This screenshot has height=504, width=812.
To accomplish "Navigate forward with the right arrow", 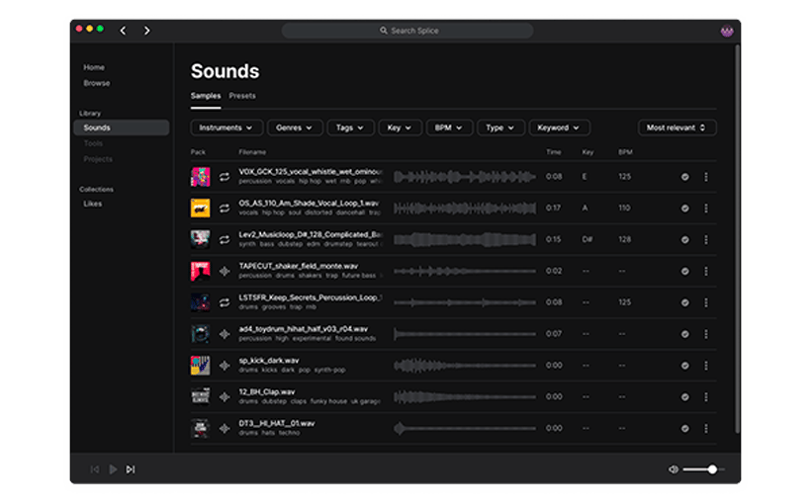I will [x=146, y=31].
